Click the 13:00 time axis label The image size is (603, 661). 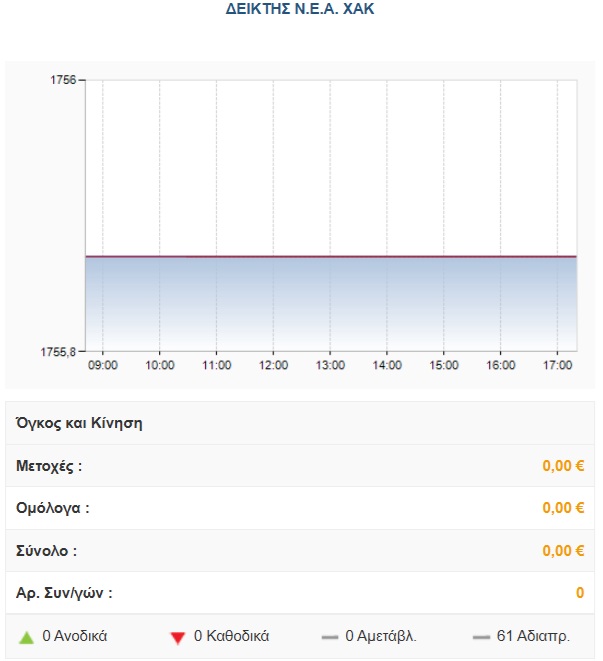click(x=330, y=365)
